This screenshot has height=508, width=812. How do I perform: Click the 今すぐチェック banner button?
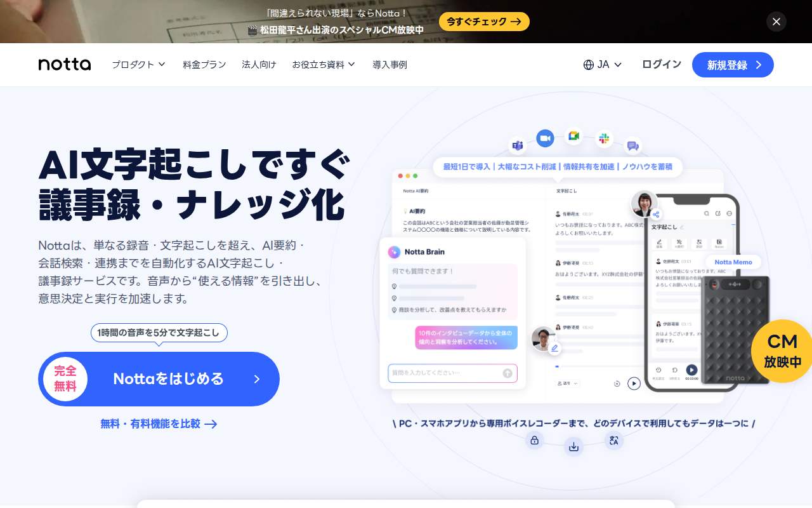484,22
